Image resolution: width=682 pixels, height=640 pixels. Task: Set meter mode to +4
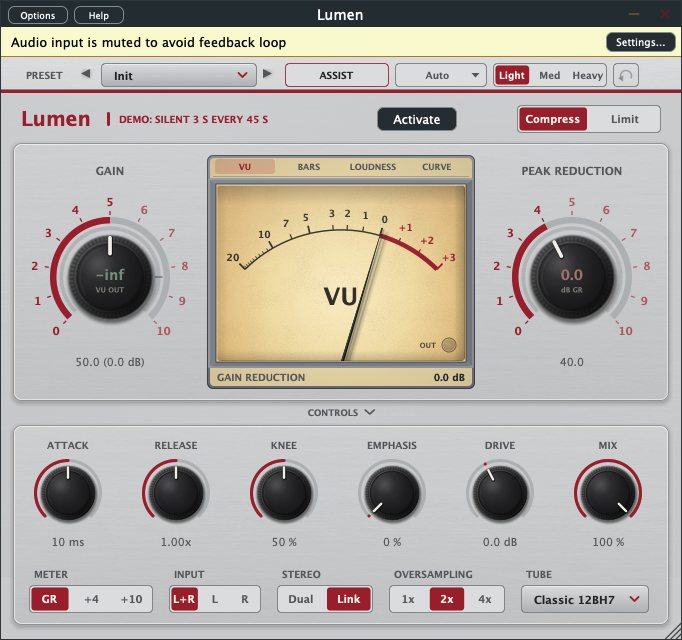[91, 599]
